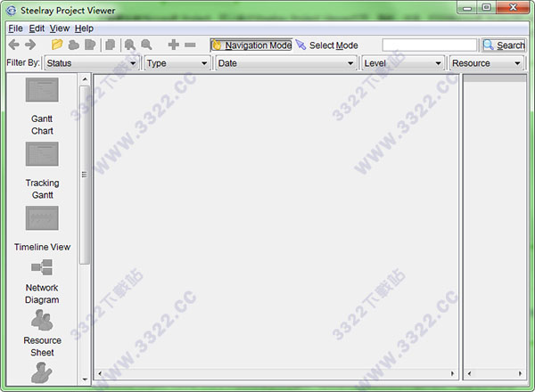Viewport: 535px width, 392px height.
Task: Click the right panel scroll right arrow
Action: click(520, 373)
